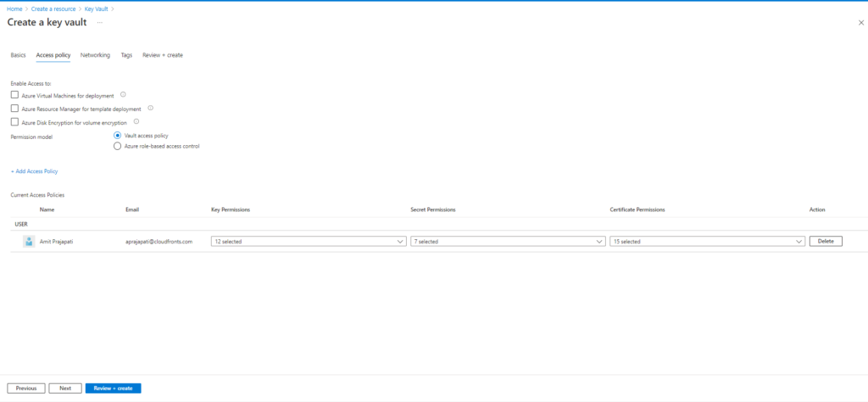Click the Certificate Permissions column header
Image resolution: width=868 pixels, height=402 pixels.
[x=637, y=209]
